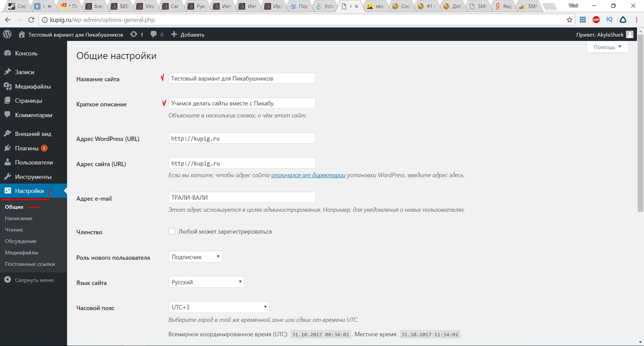Click the page vertical scrollbar thumb
644x346 pixels.
(x=640, y=123)
